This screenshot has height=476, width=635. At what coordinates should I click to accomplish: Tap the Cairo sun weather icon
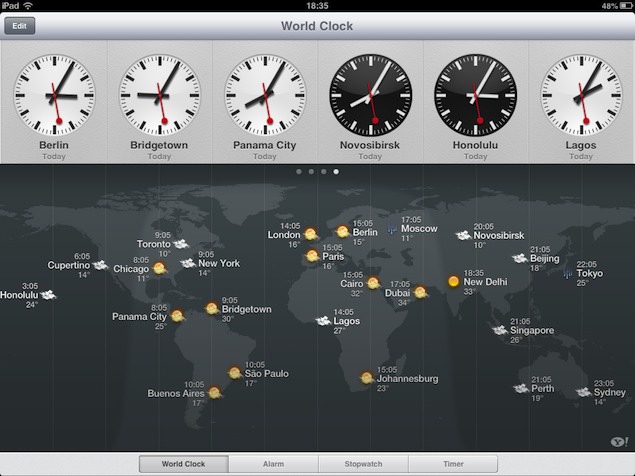373,283
